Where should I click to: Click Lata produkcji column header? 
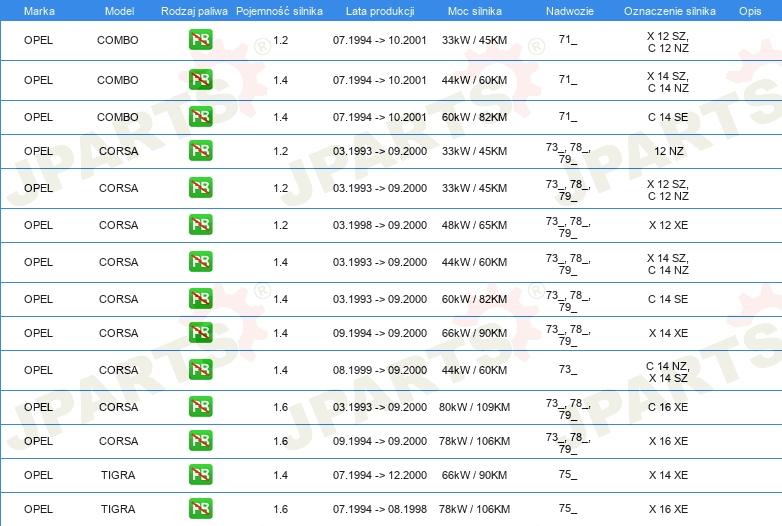tap(380, 11)
